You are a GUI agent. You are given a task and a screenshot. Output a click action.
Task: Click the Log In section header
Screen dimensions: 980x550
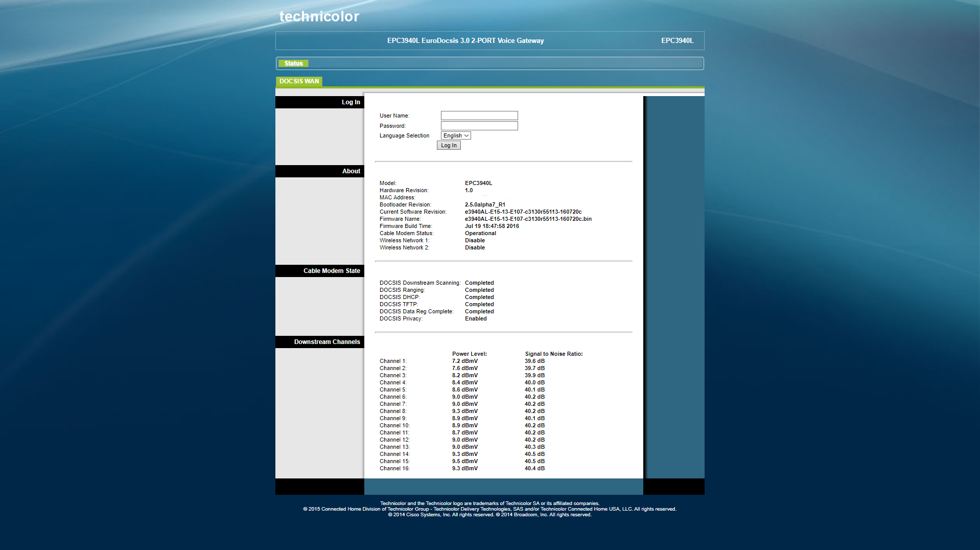click(x=320, y=102)
